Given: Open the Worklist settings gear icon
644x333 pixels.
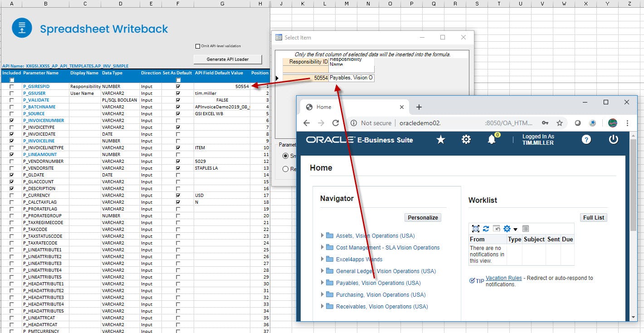Looking at the screenshot, I should coord(507,229).
